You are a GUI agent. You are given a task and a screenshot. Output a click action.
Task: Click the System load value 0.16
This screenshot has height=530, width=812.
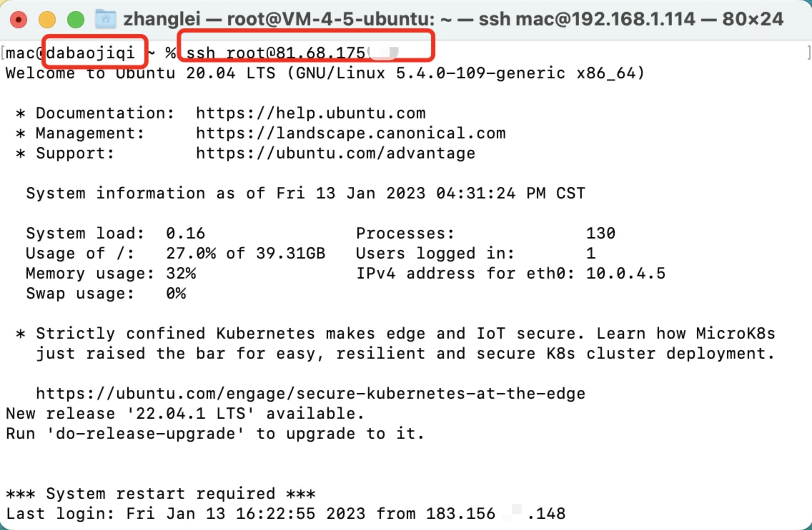click(x=185, y=234)
